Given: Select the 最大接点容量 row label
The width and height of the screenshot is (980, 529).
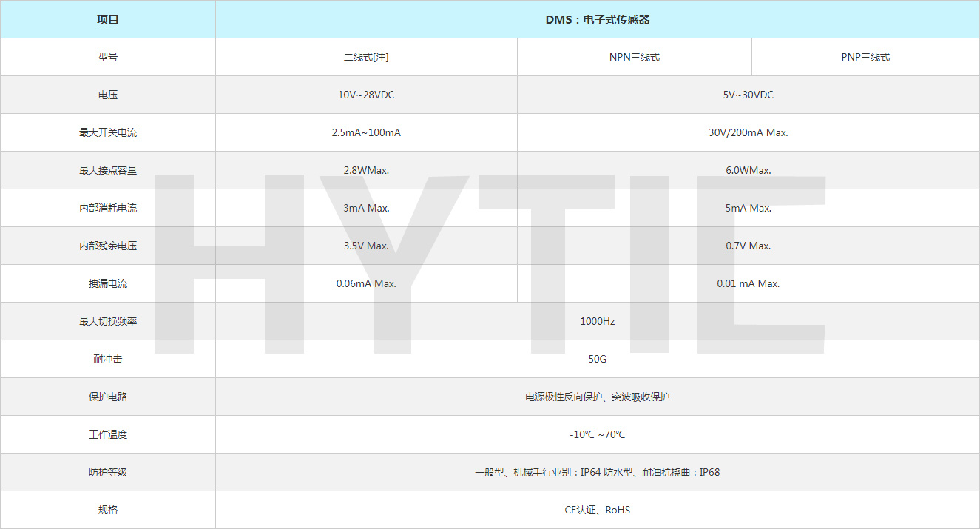Looking at the screenshot, I should (x=108, y=170).
